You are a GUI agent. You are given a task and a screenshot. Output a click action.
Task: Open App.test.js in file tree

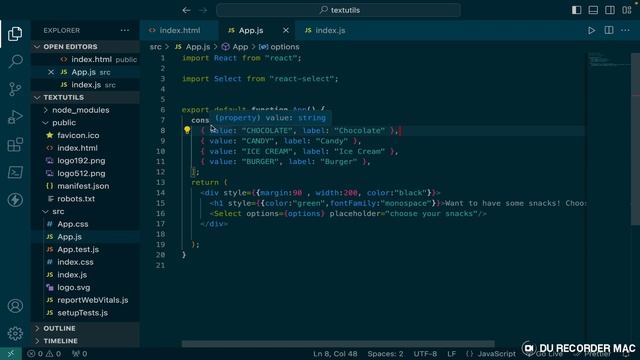(85, 249)
